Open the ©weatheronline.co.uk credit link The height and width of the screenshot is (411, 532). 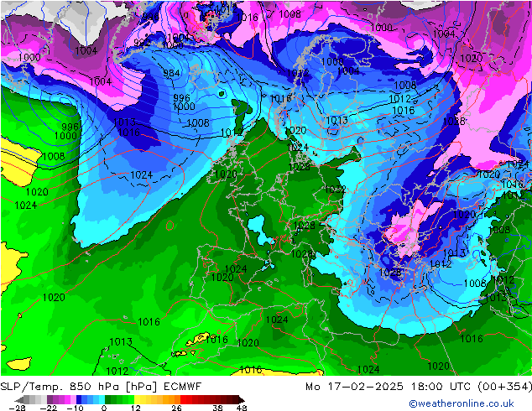pos(462,403)
